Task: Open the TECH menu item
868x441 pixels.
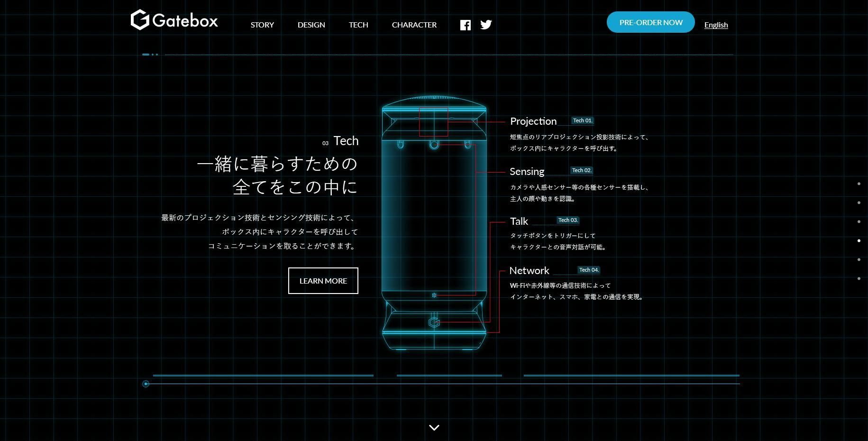Action: 358,25
